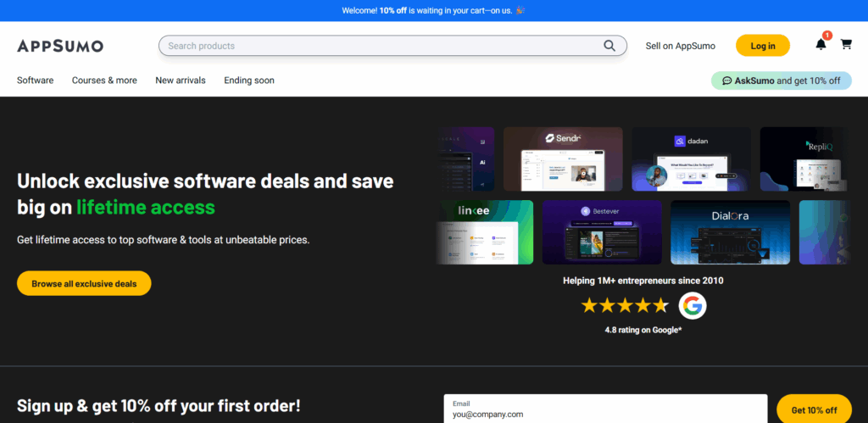
Task: Open the Dialora deal thumbnail
Action: point(731,232)
